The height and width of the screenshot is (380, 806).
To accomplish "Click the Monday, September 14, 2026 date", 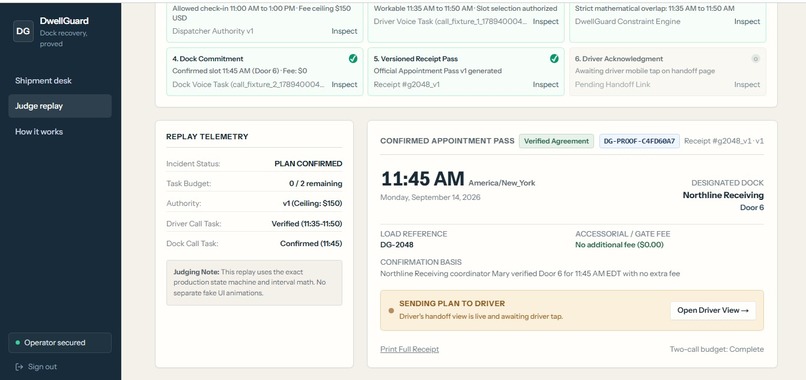I will click(430, 197).
